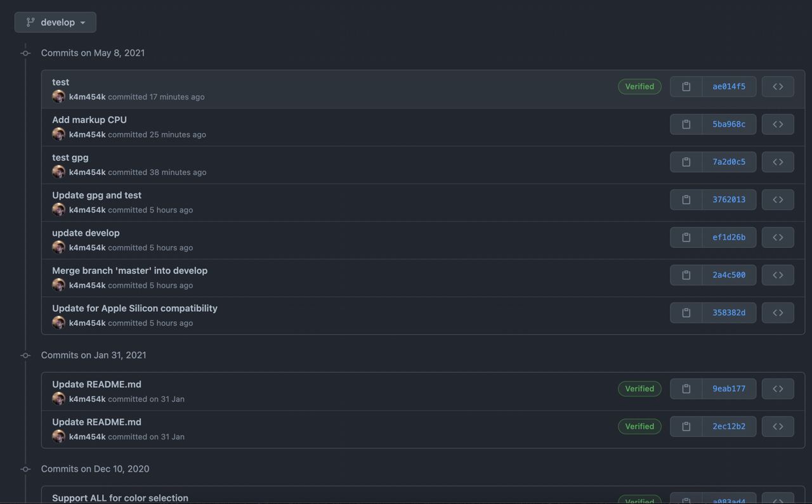This screenshot has height=504, width=812.
Task: Click the Verified badge on test commit
Action: point(639,86)
